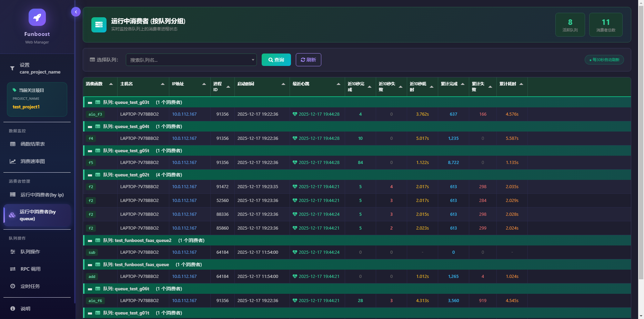Click the filter funnel icon beside 设置
644x319 pixels.
[x=12, y=68]
